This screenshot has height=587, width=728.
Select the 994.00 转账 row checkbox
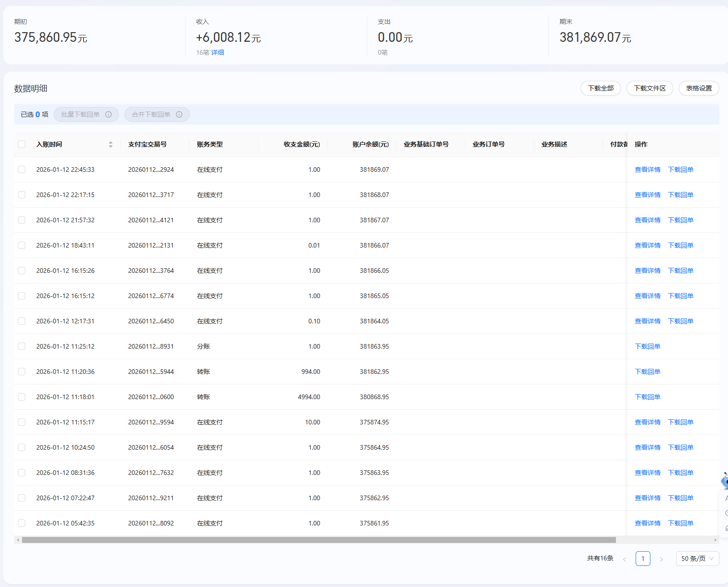pos(22,372)
